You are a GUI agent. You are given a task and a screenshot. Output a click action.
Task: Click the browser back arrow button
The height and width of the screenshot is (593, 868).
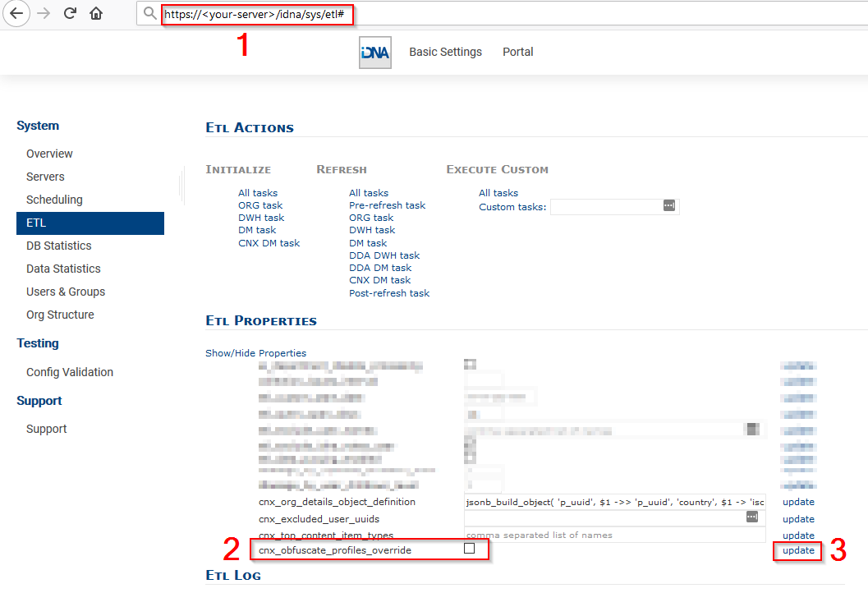click(x=16, y=13)
